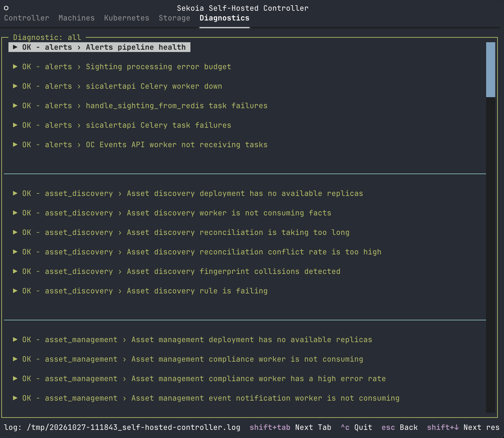Expand Asset discovery worker not consuming facts arrow

[15, 213]
